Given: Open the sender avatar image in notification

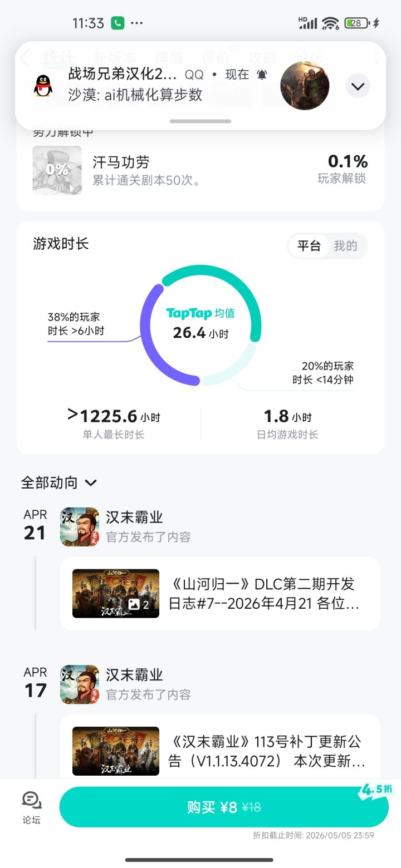Looking at the screenshot, I should pos(305,86).
